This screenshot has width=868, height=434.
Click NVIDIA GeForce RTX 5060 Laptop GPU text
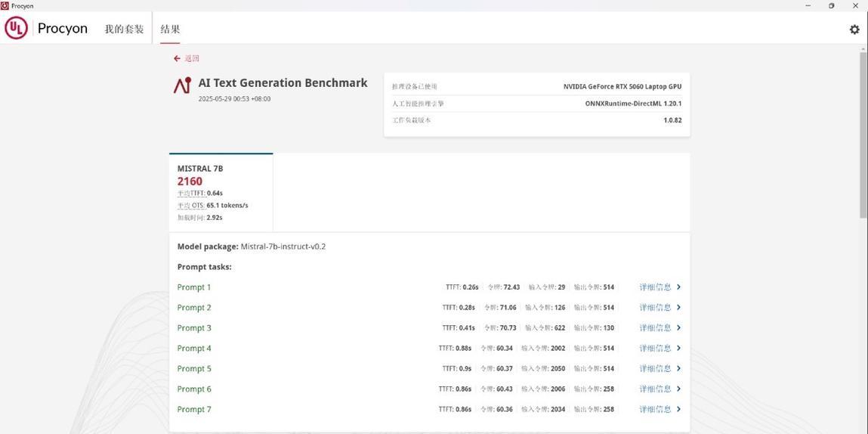pyautogui.click(x=622, y=86)
